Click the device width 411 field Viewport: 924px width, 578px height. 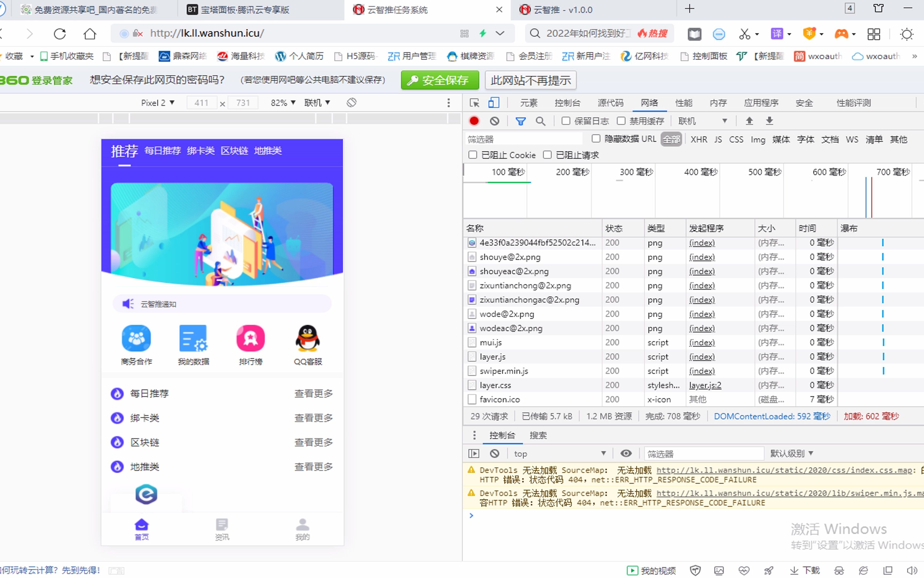pos(202,102)
